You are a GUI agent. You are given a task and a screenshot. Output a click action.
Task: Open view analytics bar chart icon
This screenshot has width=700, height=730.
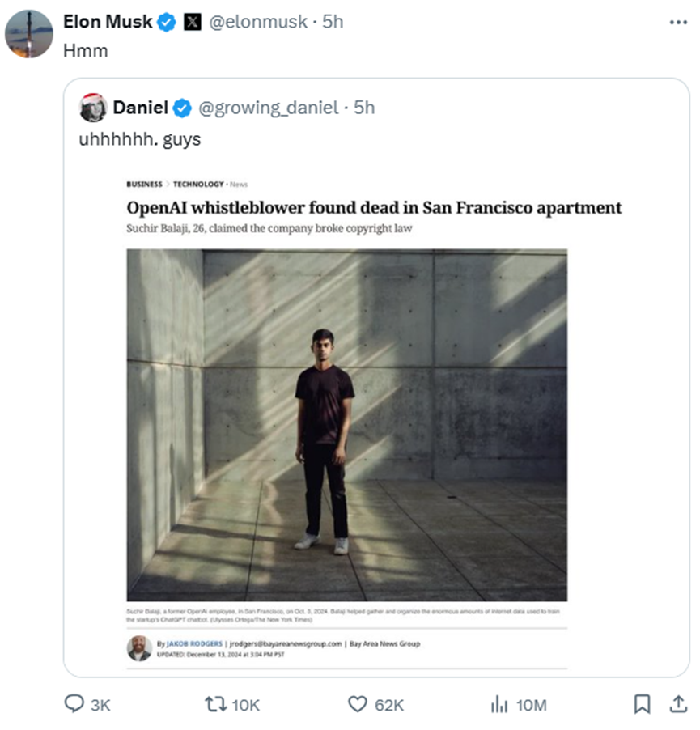click(499, 705)
